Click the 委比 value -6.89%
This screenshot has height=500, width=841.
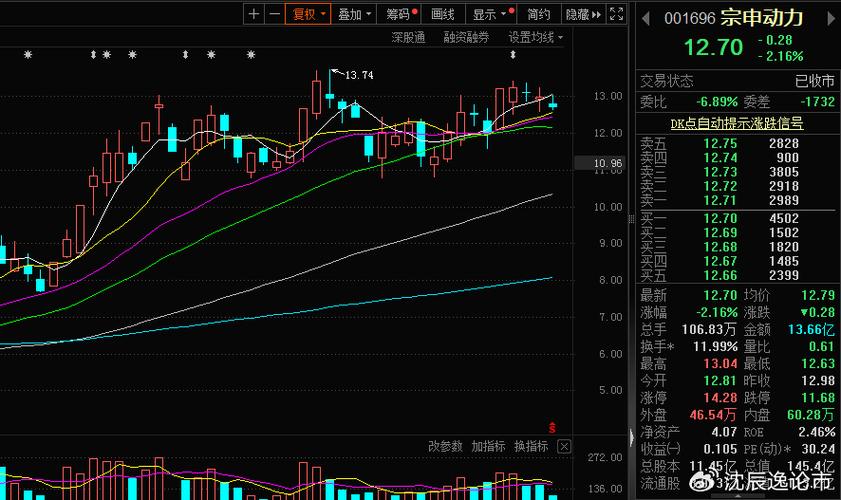click(x=717, y=102)
